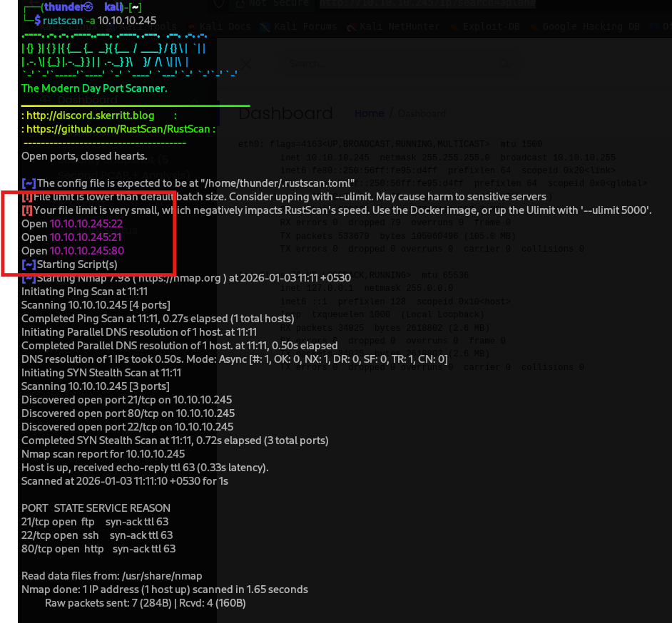Select the Dashboard sidebar menu item
672x623 pixels.
[x=88, y=100]
